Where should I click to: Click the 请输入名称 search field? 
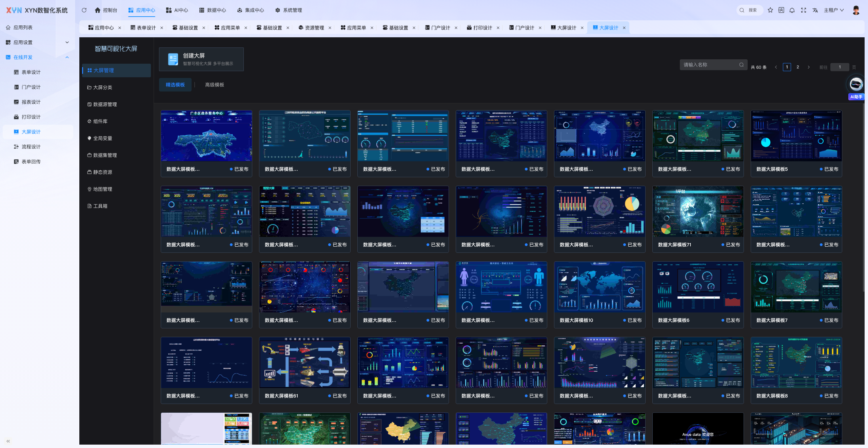tap(713, 65)
